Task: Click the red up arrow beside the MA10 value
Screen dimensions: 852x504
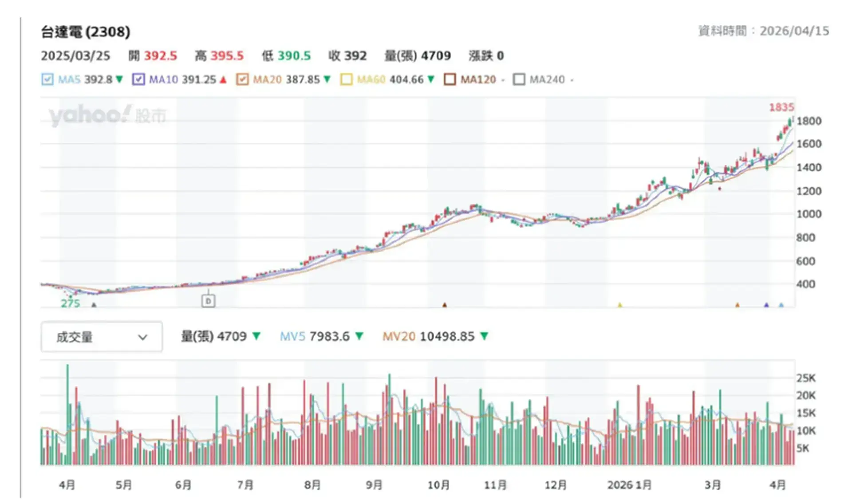Action: [223, 80]
